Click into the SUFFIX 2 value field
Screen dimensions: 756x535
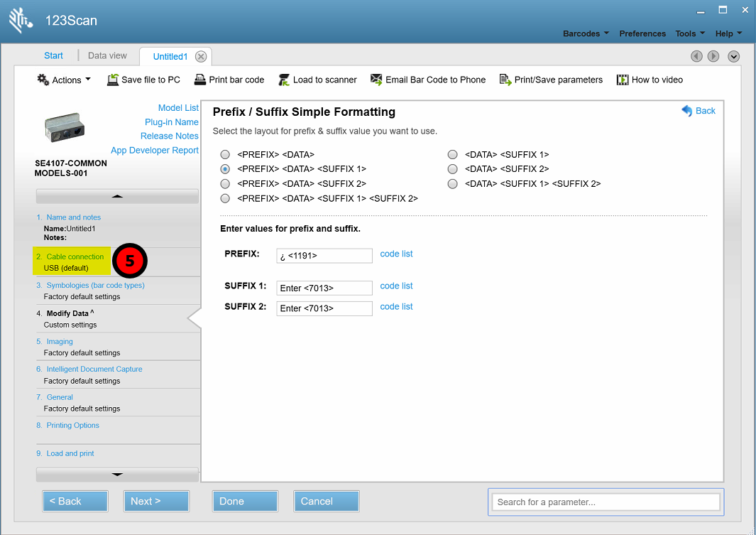pyautogui.click(x=324, y=308)
